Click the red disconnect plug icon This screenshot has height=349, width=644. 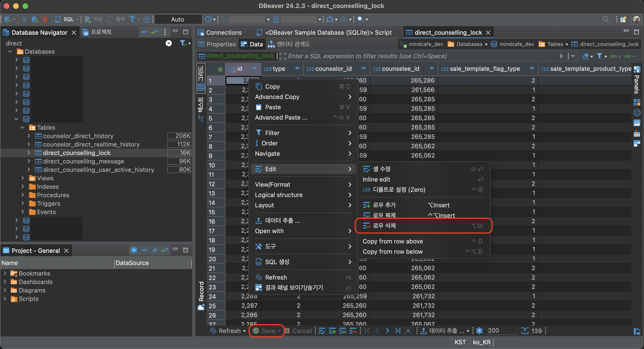[x=45, y=19]
